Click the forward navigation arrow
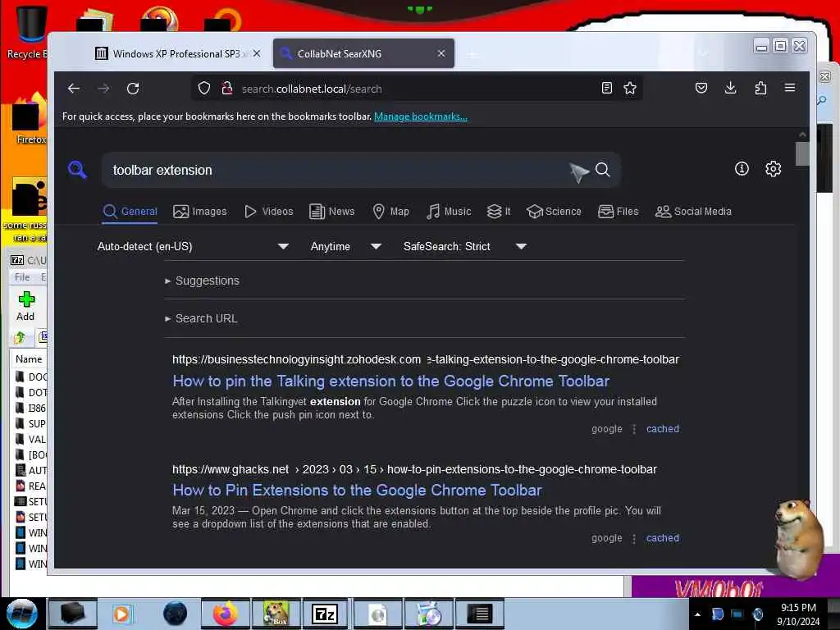Screen dimensions: 840x630 (103, 89)
